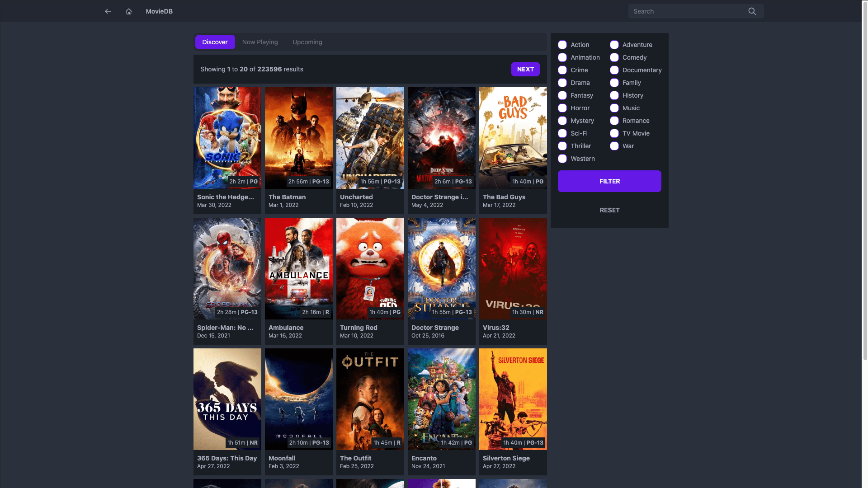This screenshot has height=488, width=868.
Task: Open The Outfit movie poster
Action: click(370, 399)
